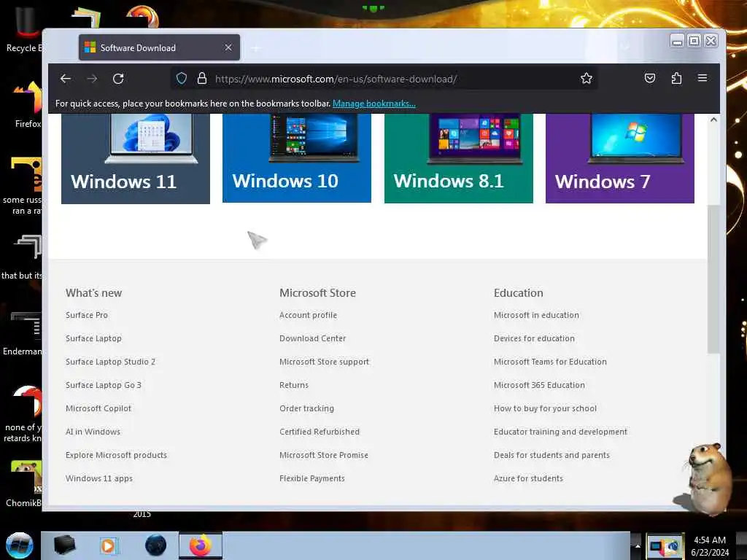Show hidden system tray icons arrow
747x560 pixels.
(x=638, y=546)
